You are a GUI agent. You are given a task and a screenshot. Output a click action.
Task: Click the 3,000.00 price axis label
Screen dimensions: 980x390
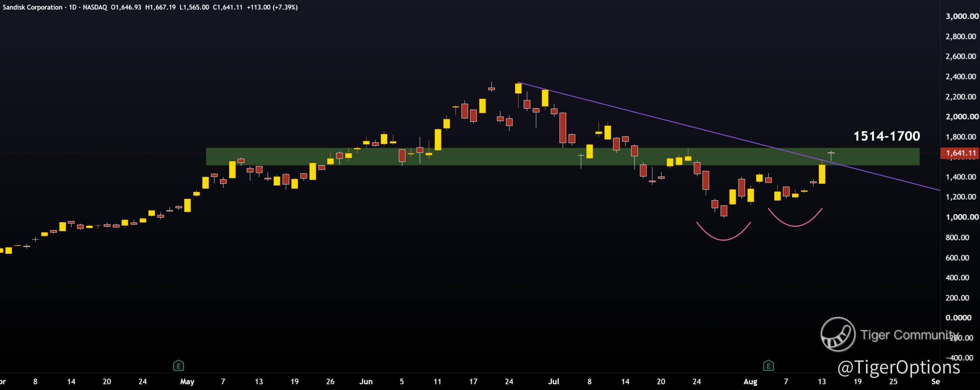pyautogui.click(x=962, y=16)
